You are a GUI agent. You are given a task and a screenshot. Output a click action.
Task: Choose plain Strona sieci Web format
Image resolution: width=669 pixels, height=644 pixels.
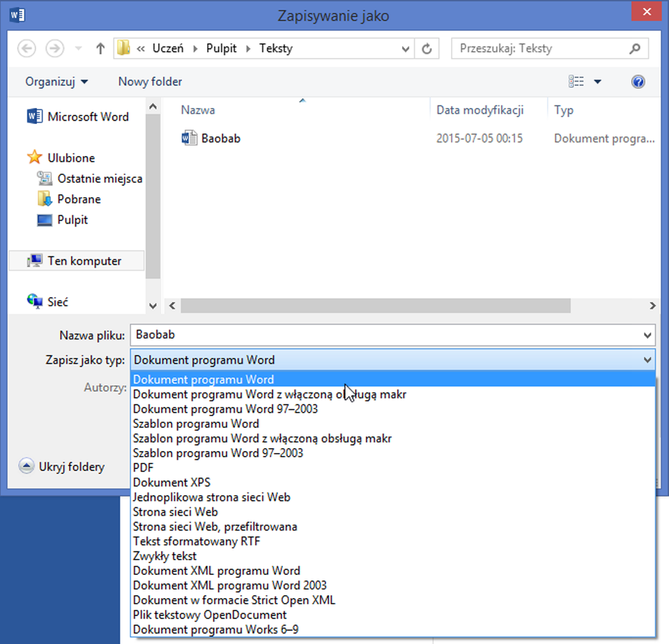[x=392, y=512]
